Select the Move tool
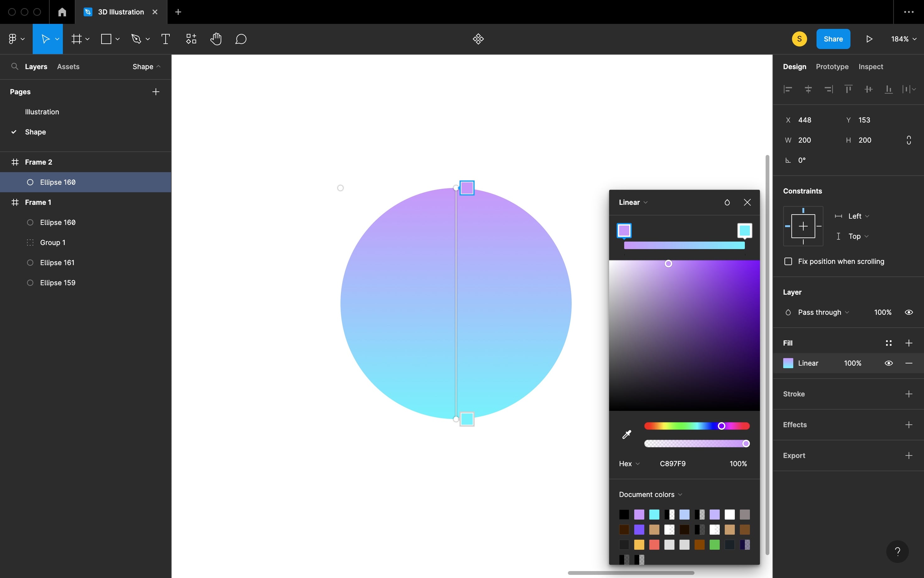Viewport: 924px width, 578px height. coord(46,39)
